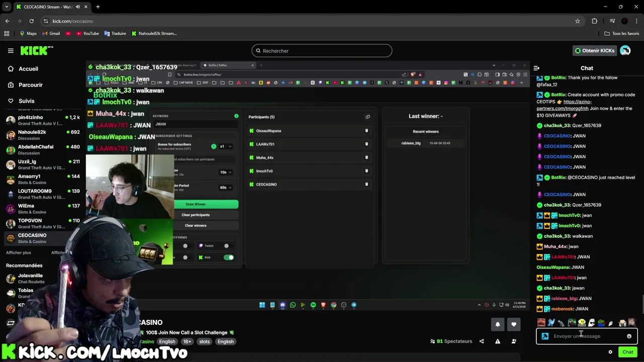Viewport: 644px width, 362px height.
Task: Click username OiseauWapana in chat
Action: click(x=553, y=267)
